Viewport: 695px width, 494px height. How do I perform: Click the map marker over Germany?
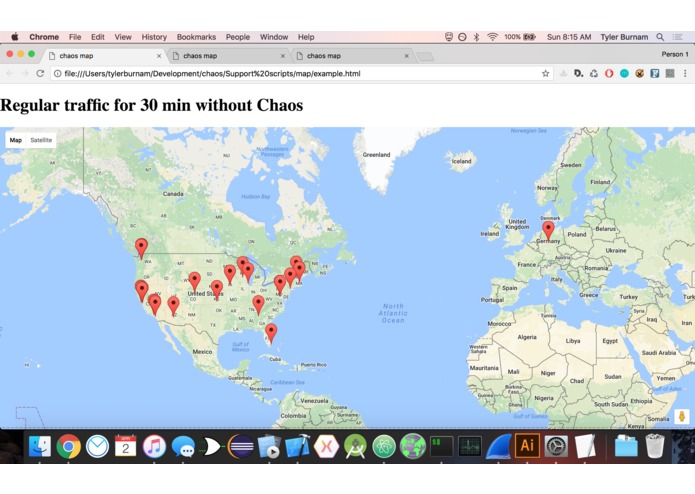click(548, 230)
